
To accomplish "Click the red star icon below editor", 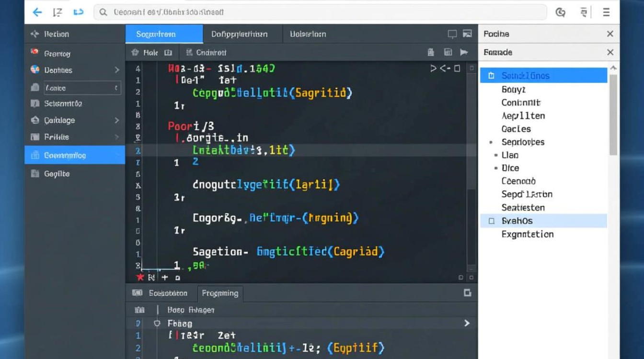I will point(140,277).
